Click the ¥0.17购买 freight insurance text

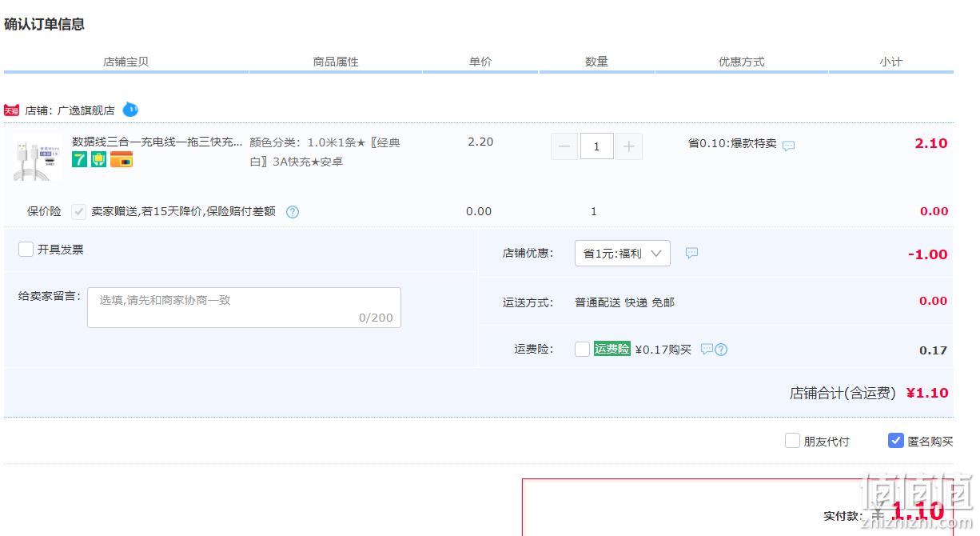663,350
